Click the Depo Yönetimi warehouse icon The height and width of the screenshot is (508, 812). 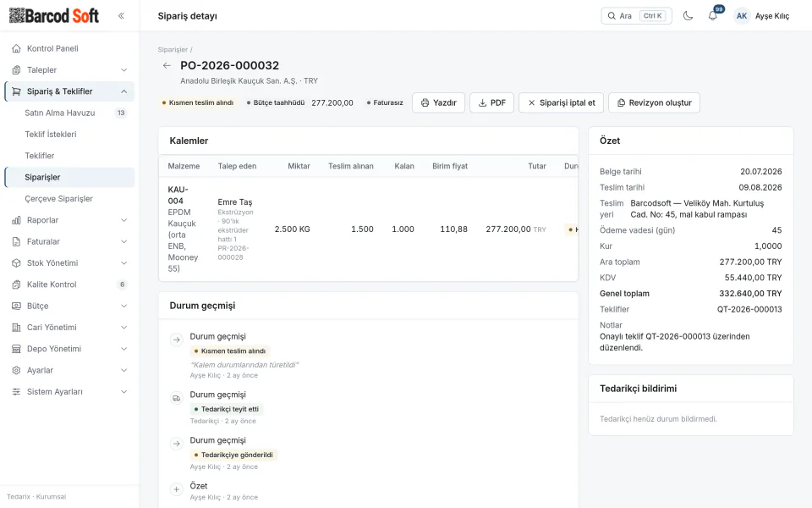click(x=17, y=349)
